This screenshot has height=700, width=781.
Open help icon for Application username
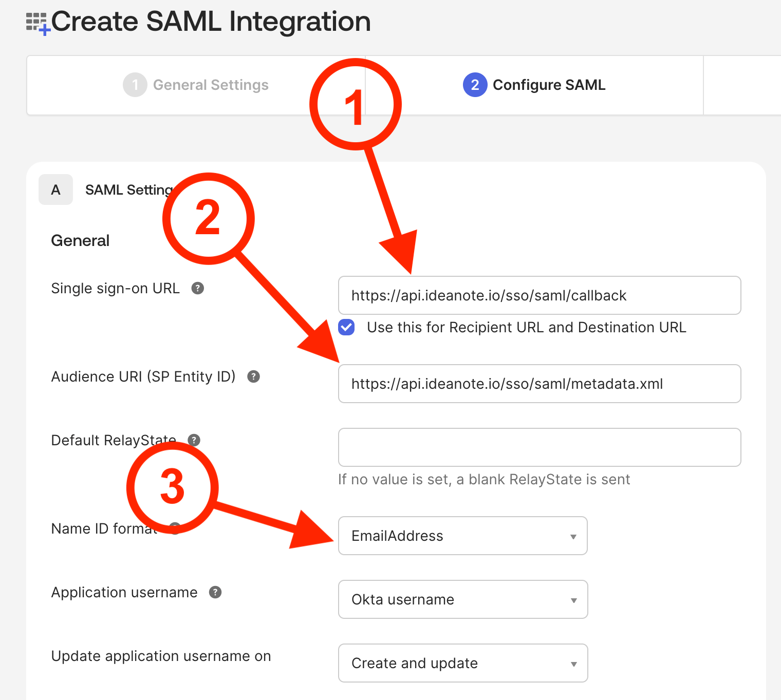215,592
